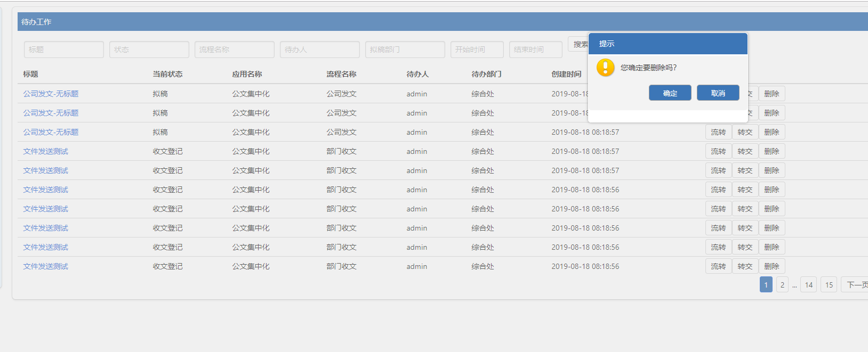Open the 结束时间 date field
Image resolution: width=868 pixels, height=352 pixels.
(536, 50)
